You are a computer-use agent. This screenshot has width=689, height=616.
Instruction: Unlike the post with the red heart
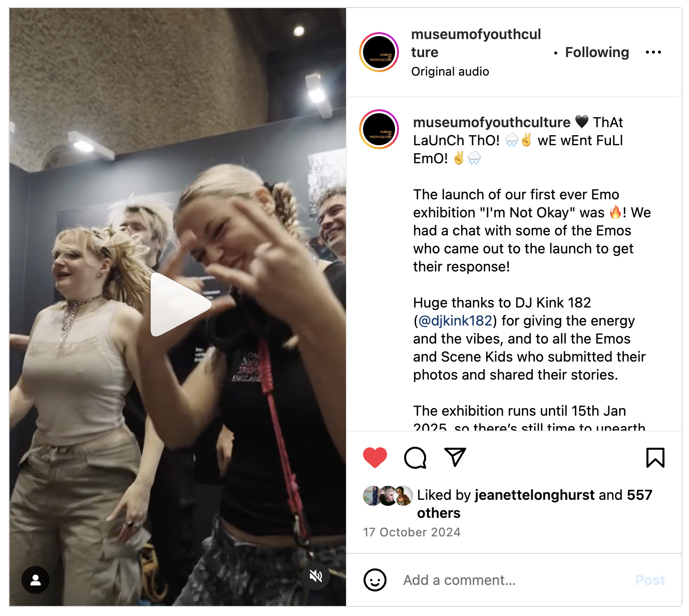[x=375, y=457]
